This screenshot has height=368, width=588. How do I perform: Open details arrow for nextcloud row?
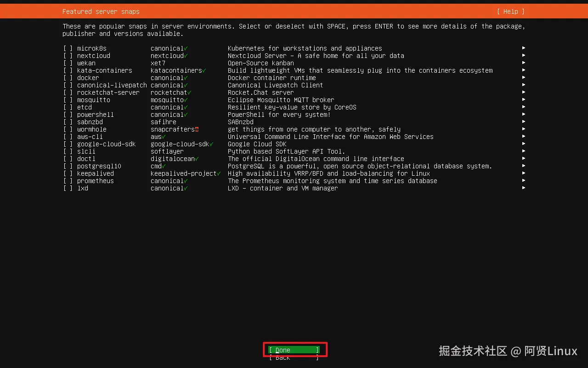(524, 55)
